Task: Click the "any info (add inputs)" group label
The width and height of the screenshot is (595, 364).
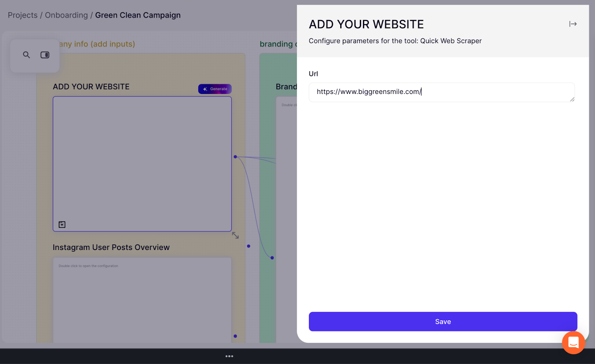Action: pos(97,44)
